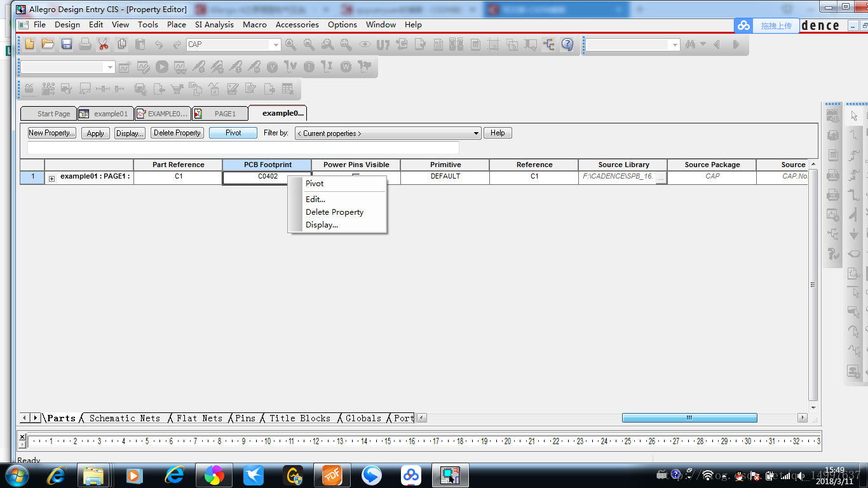
Task: Click the Display... button
Action: (130, 133)
